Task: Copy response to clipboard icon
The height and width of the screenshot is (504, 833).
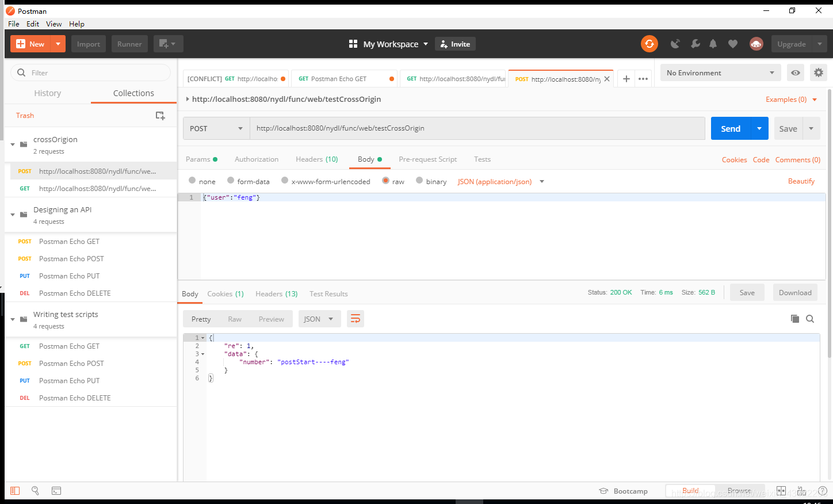Action: click(795, 319)
